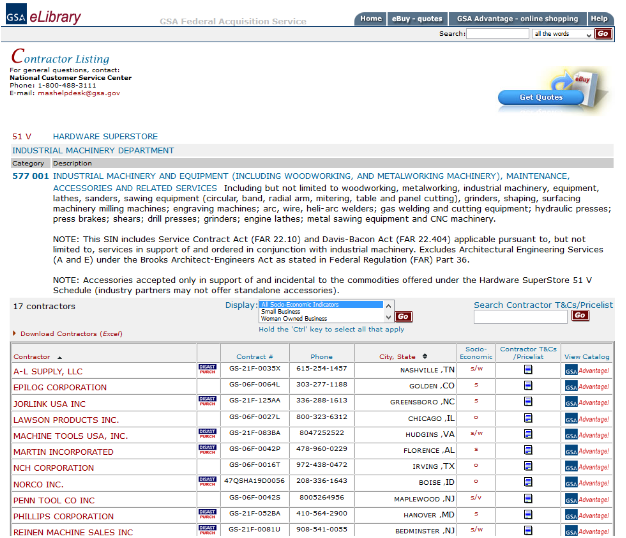Click Go button beside Display list
Screen dimensions: 626x538
403,316
